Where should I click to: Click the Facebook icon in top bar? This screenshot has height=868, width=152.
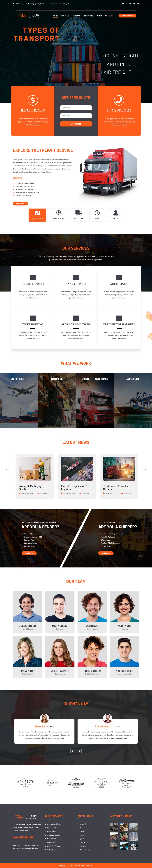123,3
